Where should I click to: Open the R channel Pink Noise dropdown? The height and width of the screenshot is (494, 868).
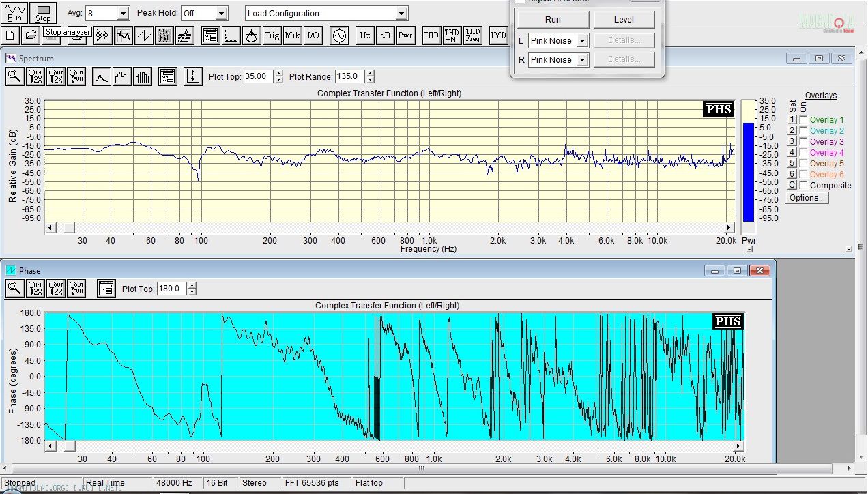(x=582, y=60)
